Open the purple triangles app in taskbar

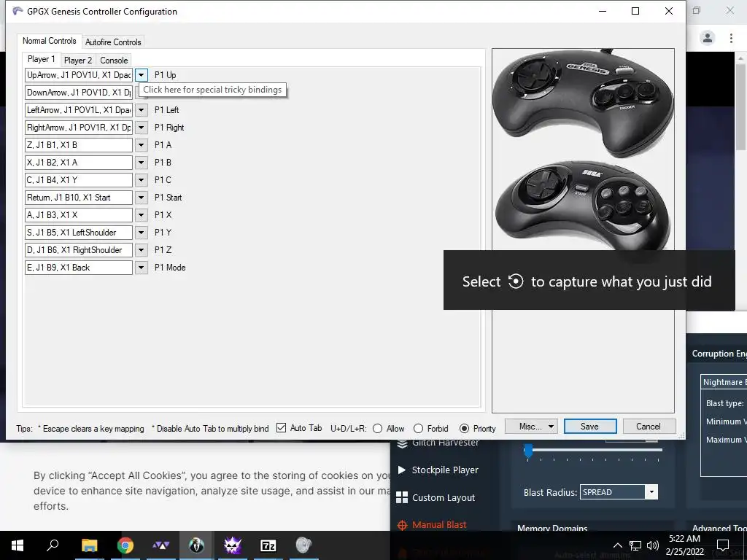click(x=161, y=545)
